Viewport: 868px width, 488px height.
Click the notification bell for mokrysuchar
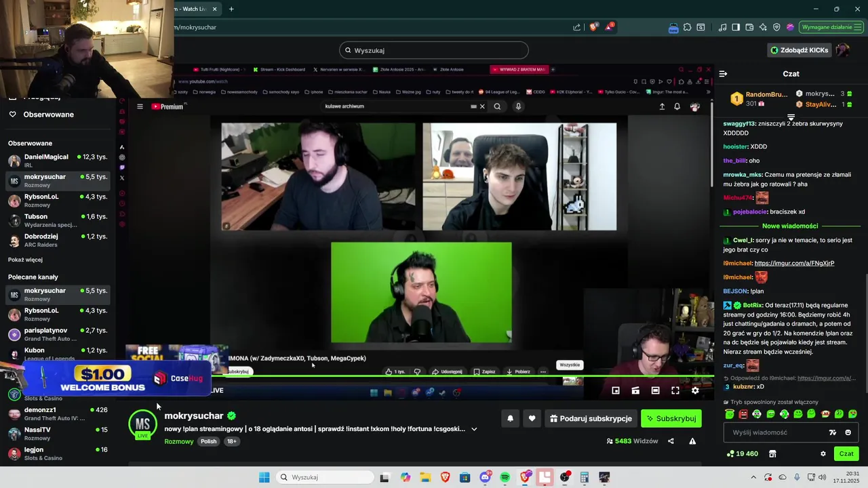point(510,419)
